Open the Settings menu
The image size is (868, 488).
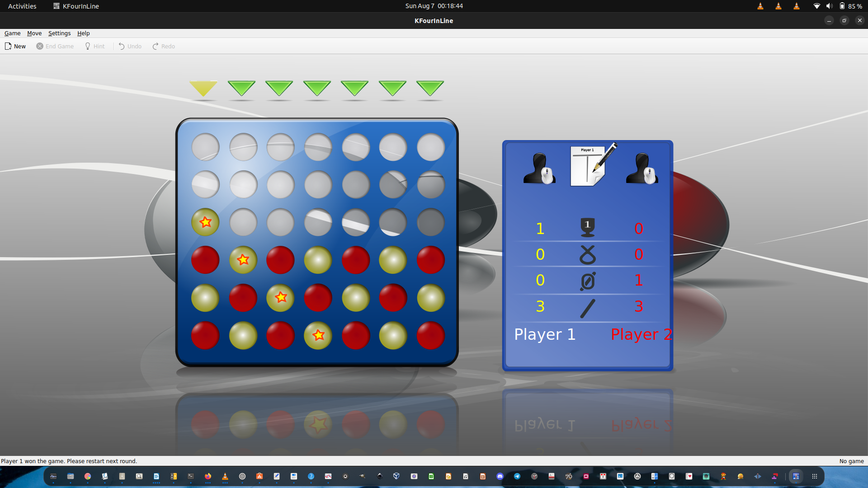click(x=59, y=33)
